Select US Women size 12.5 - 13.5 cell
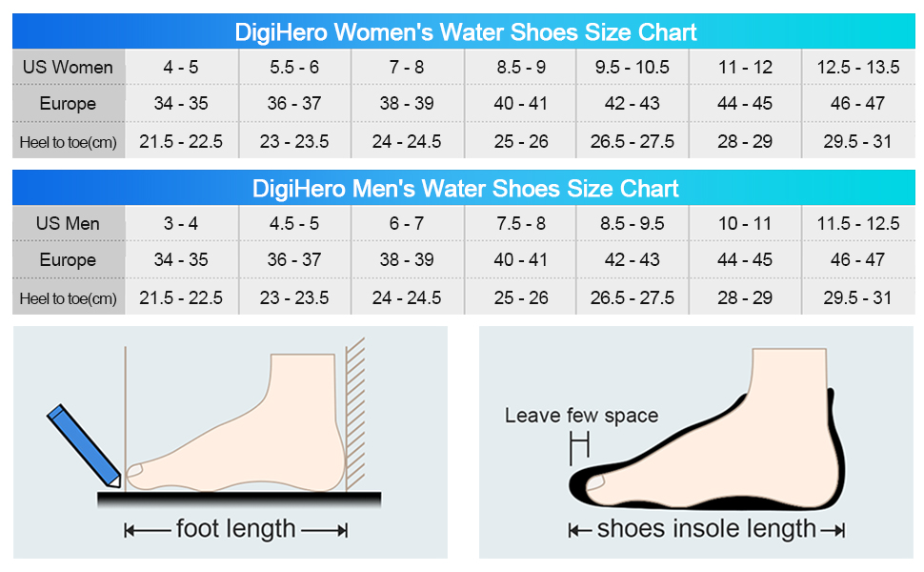 click(857, 68)
